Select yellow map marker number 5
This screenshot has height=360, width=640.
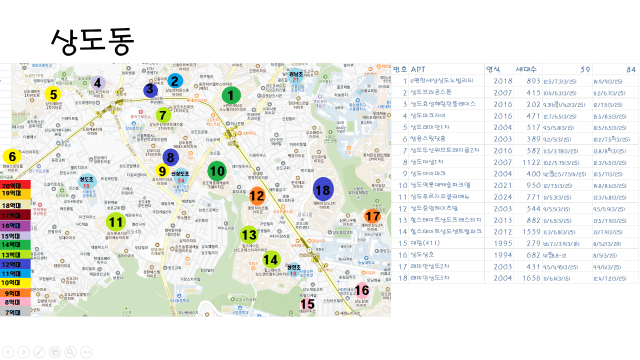[53, 95]
